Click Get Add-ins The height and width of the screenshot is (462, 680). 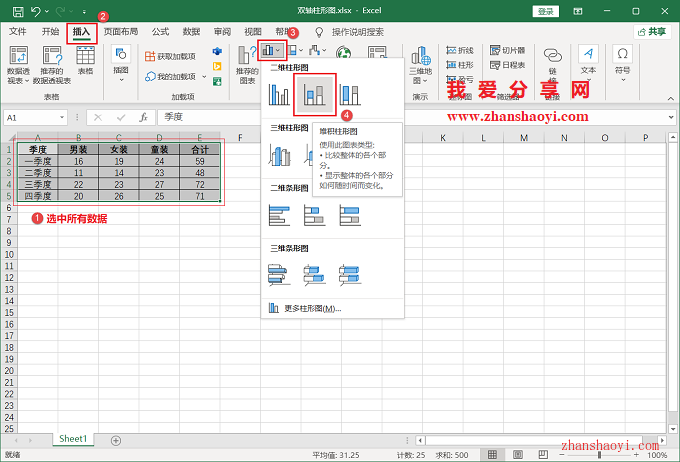(170, 56)
